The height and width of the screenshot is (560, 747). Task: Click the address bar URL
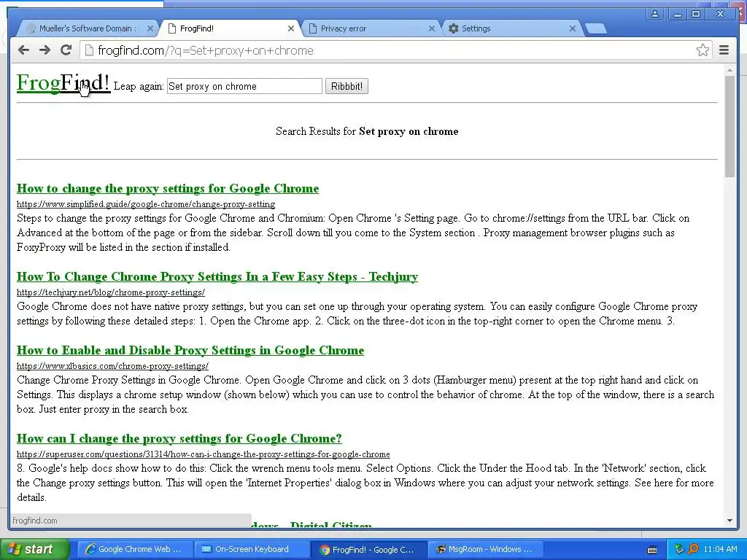[205, 50]
